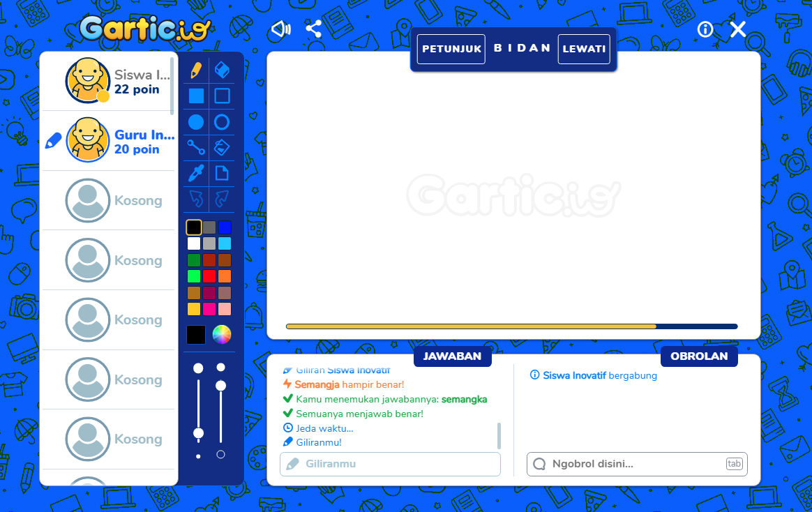The width and height of the screenshot is (812, 512).
Task: Pick the hot pink color swatch
Action: (209, 309)
